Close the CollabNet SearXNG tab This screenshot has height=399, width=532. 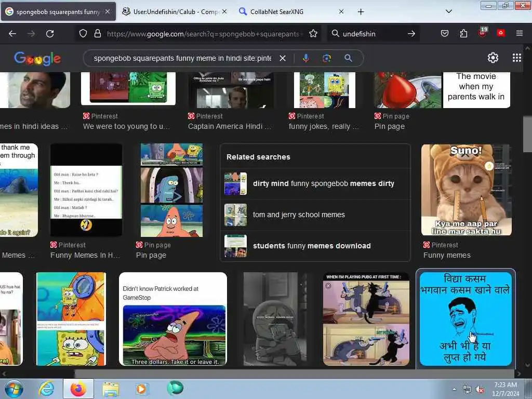coord(341,11)
